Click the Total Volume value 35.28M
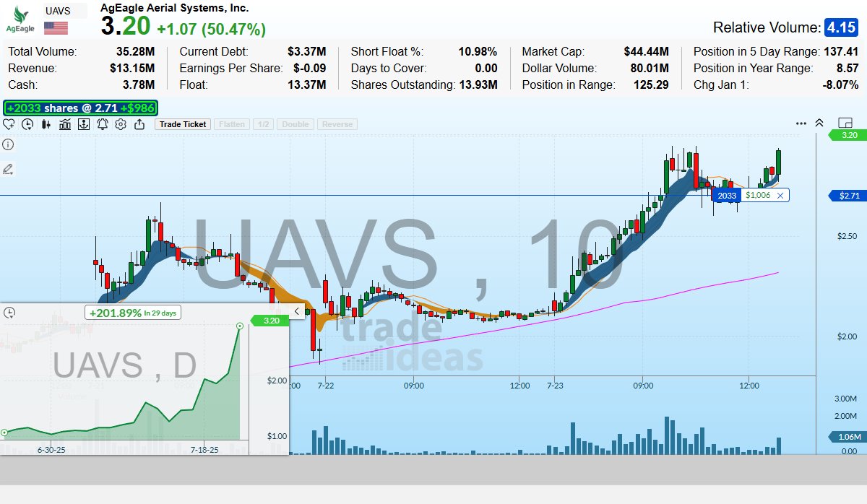 135,52
